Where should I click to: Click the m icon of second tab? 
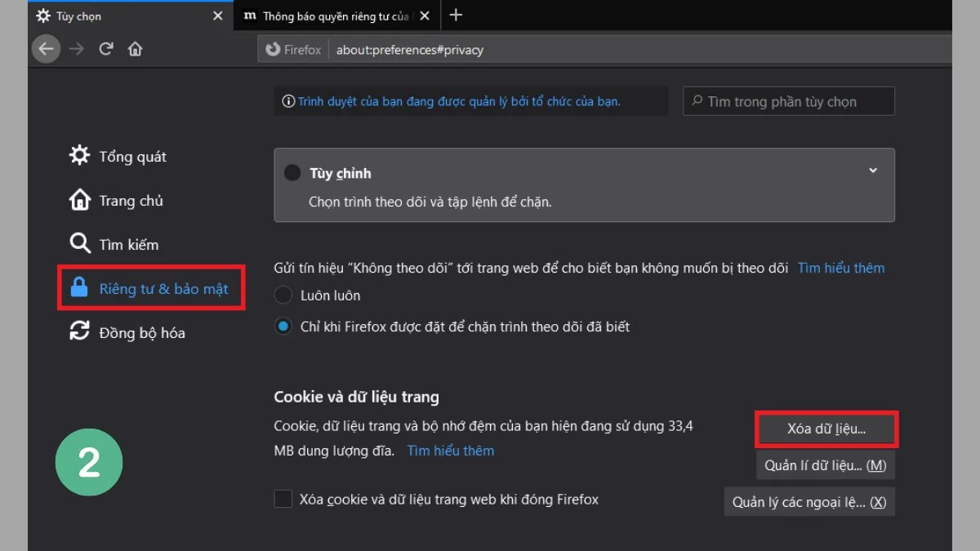[x=250, y=16]
